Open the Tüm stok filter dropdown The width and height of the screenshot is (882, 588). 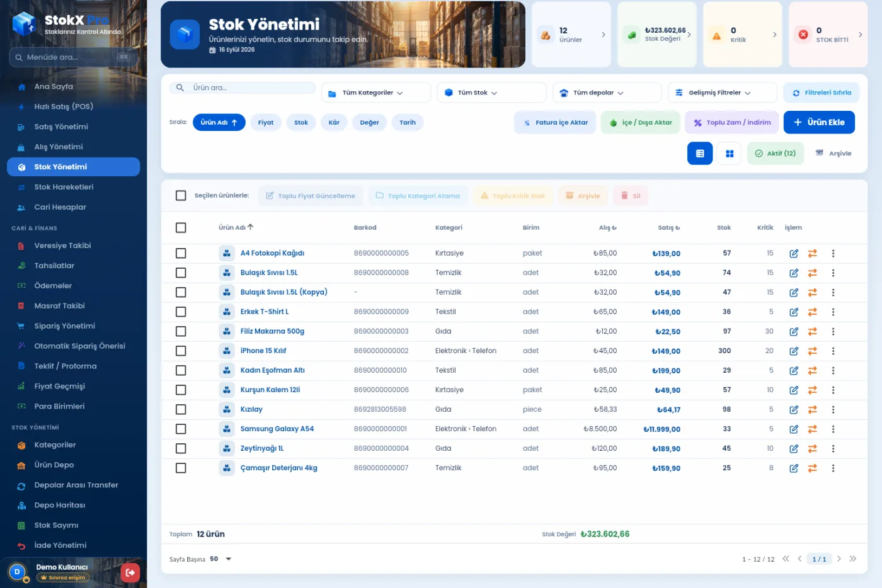491,93
